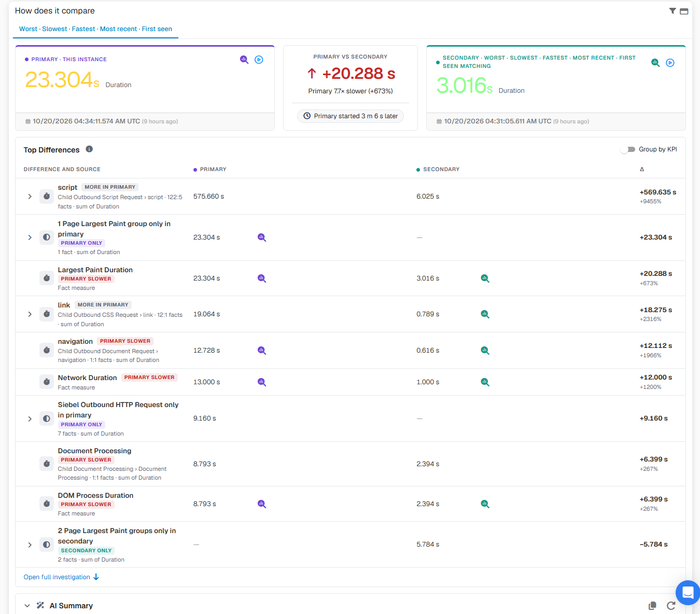This screenshot has width=700, height=614.
Task: Click the delta column header
Action: click(642, 170)
